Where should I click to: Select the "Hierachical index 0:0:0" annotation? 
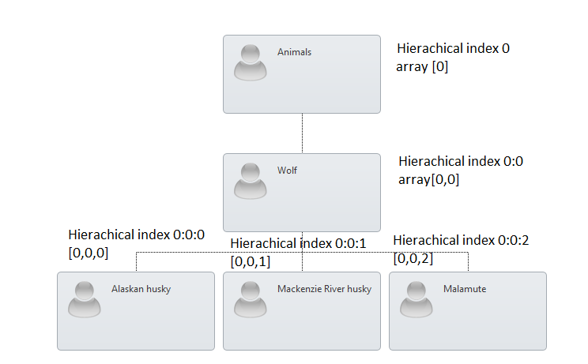[137, 235]
